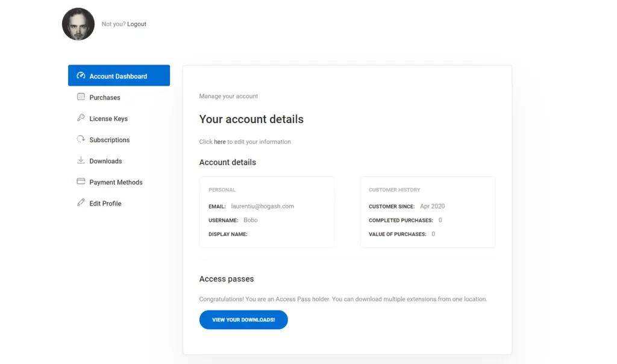Click the Logout link
The image size is (617, 364).
point(137,24)
